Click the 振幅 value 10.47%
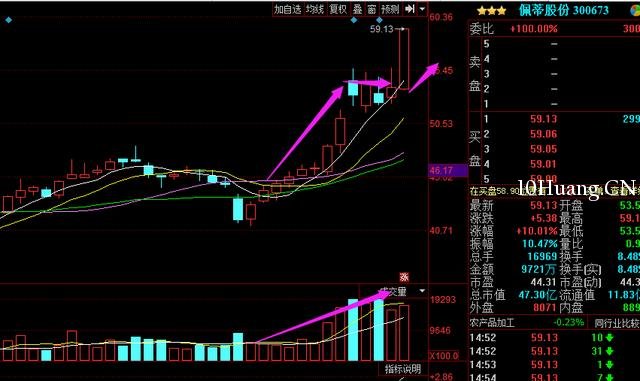This screenshot has width=640, height=381. click(540, 244)
